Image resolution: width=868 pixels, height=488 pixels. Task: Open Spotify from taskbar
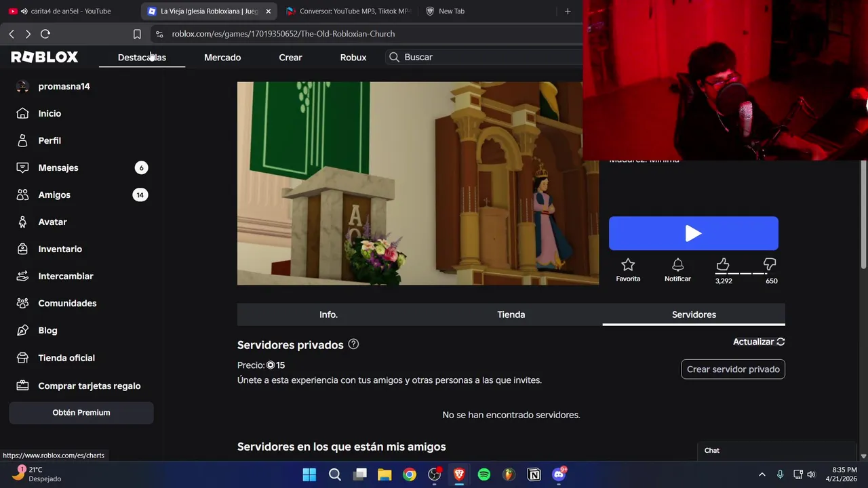pos(484,474)
